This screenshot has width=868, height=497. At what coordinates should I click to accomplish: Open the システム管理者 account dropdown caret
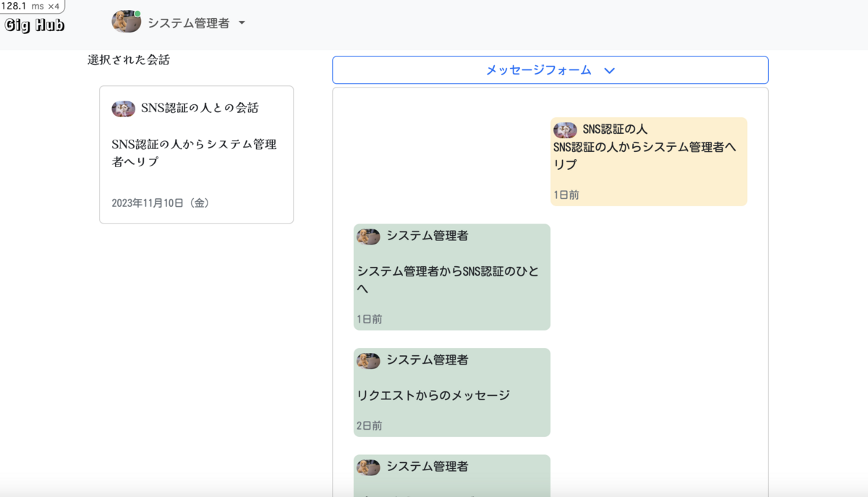point(241,22)
